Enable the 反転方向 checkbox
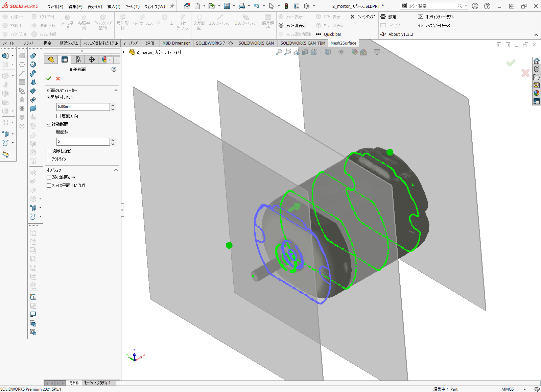 point(59,116)
